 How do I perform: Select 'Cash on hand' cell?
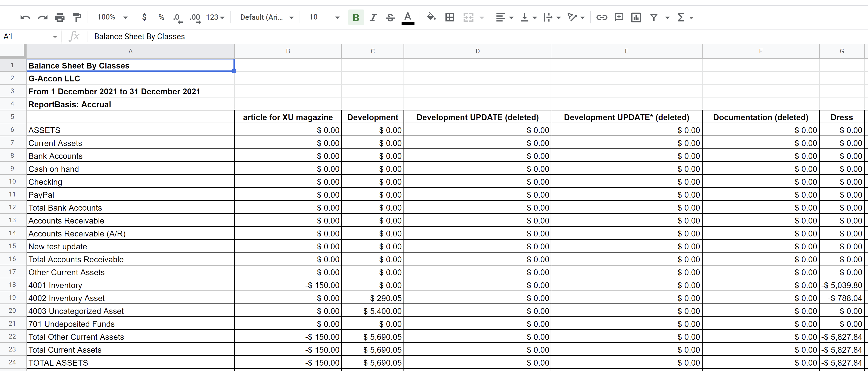[131, 169]
